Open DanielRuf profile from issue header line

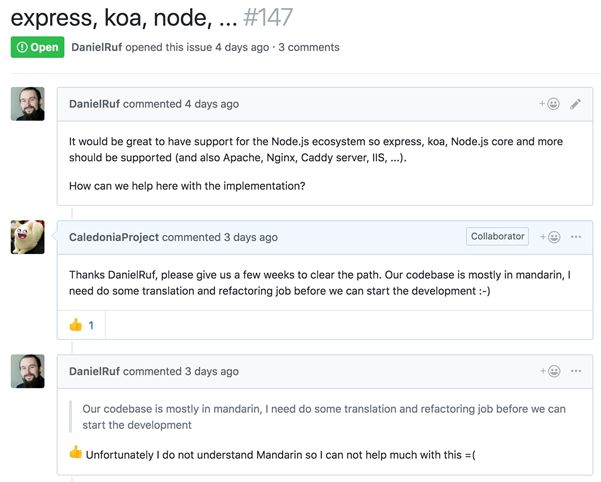pos(103,47)
